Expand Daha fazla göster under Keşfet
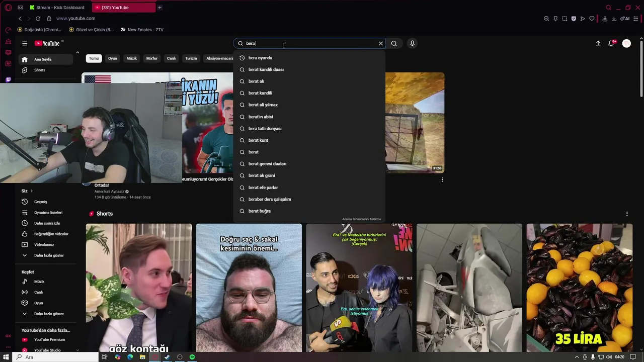Viewport: 644px width, 362px height. (x=46, y=314)
